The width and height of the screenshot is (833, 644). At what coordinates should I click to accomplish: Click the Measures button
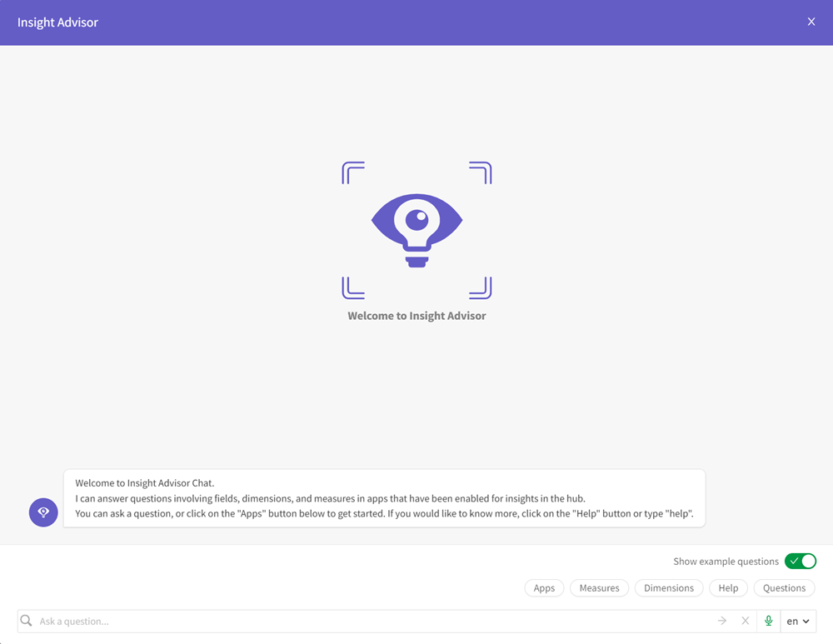599,587
